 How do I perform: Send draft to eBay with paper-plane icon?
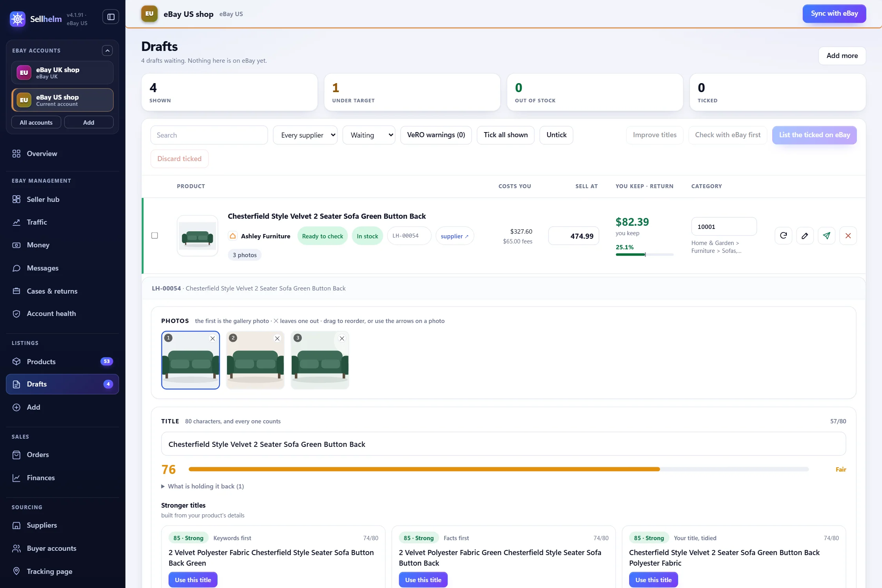(x=826, y=236)
